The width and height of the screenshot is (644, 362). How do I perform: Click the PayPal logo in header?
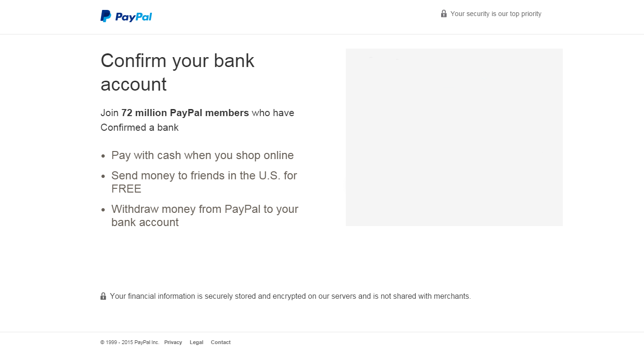(126, 17)
